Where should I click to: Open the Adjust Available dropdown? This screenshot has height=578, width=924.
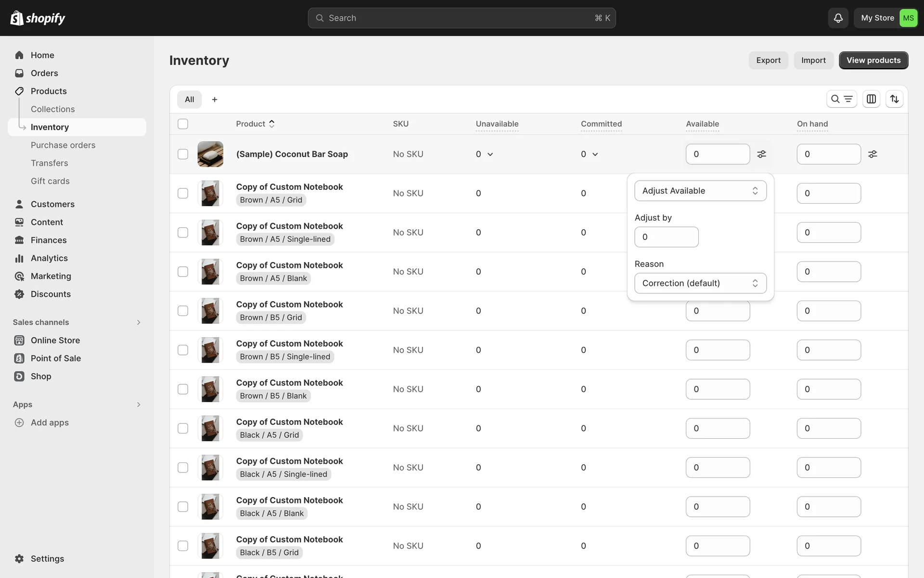coord(700,191)
